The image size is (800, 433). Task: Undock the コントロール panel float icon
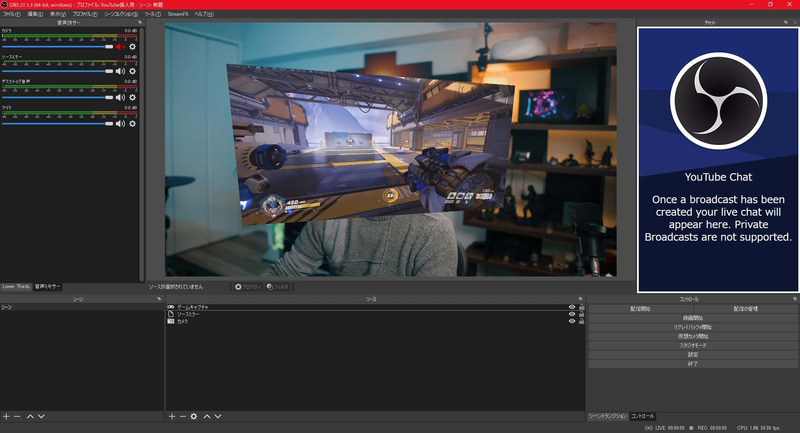795,299
